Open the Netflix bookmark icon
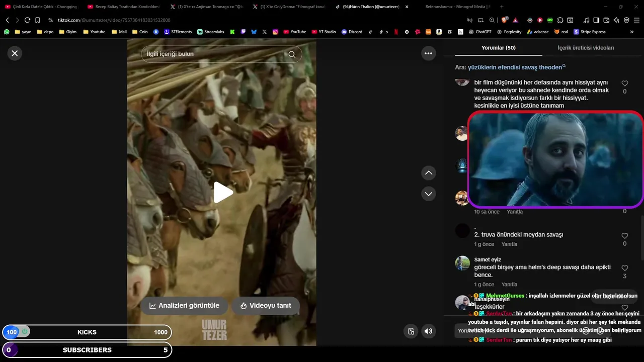 (396, 32)
